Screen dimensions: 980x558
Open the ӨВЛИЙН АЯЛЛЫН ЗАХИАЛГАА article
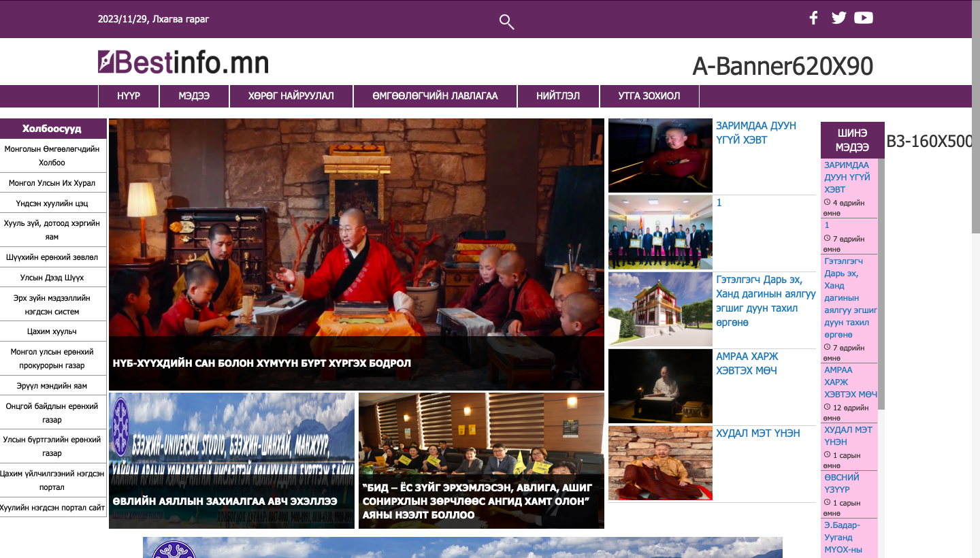coord(225,501)
